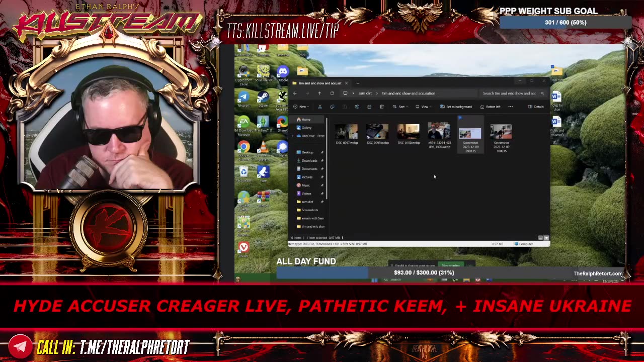The width and height of the screenshot is (644, 362).
Task: Click the Up one level arrow
Action: [319, 93]
